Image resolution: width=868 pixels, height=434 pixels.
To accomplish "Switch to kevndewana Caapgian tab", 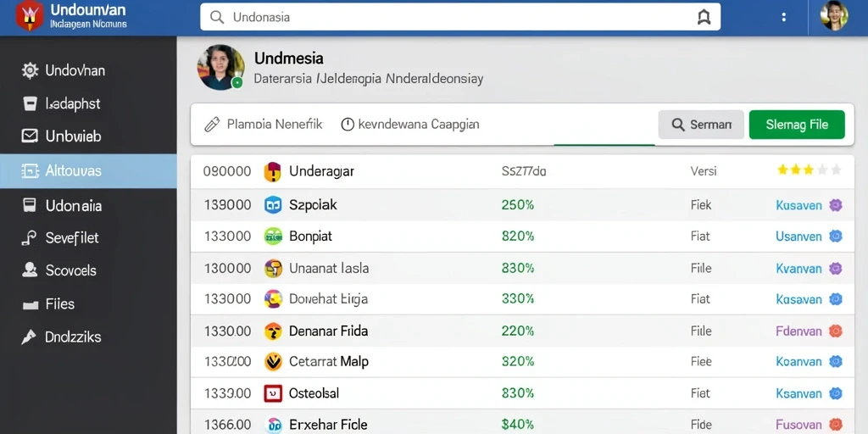I will click(410, 124).
